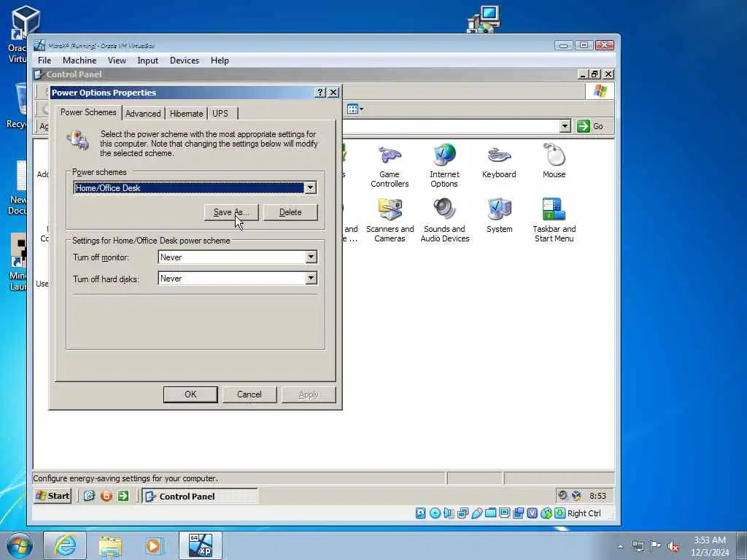Switch to the Hibernate tab
The width and height of the screenshot is (747, 560).
(x=186, y=113)
